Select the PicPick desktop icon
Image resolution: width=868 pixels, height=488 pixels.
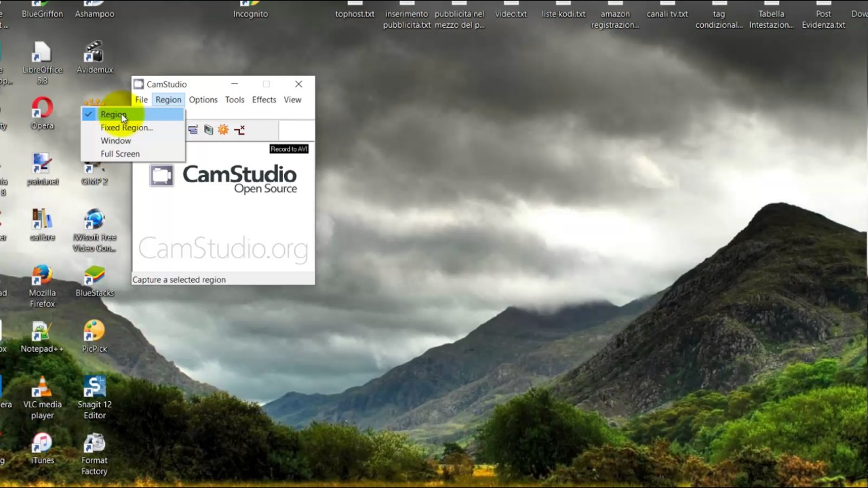point(94,337)
